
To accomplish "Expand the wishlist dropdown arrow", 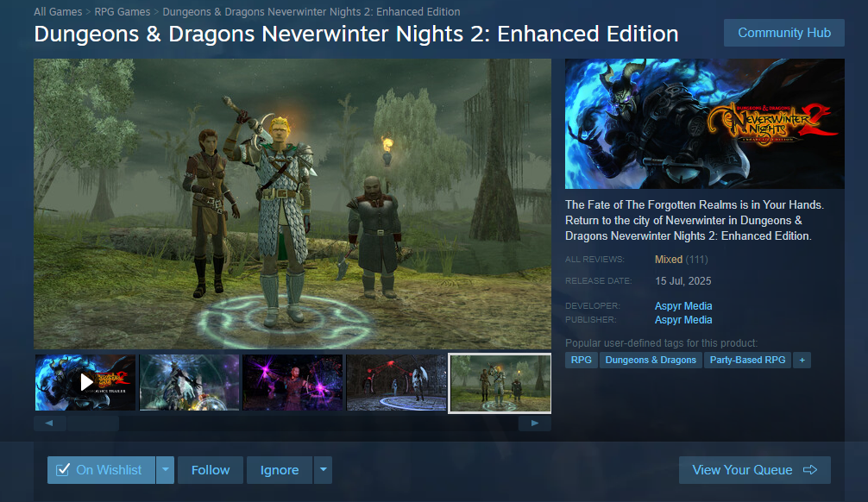I will [165, 470].
